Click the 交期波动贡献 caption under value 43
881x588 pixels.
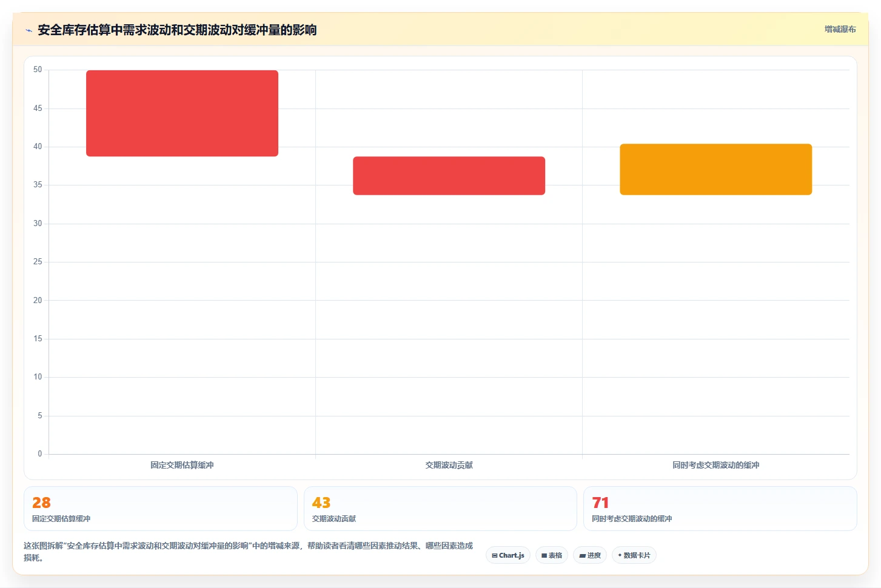click(334, 519)
